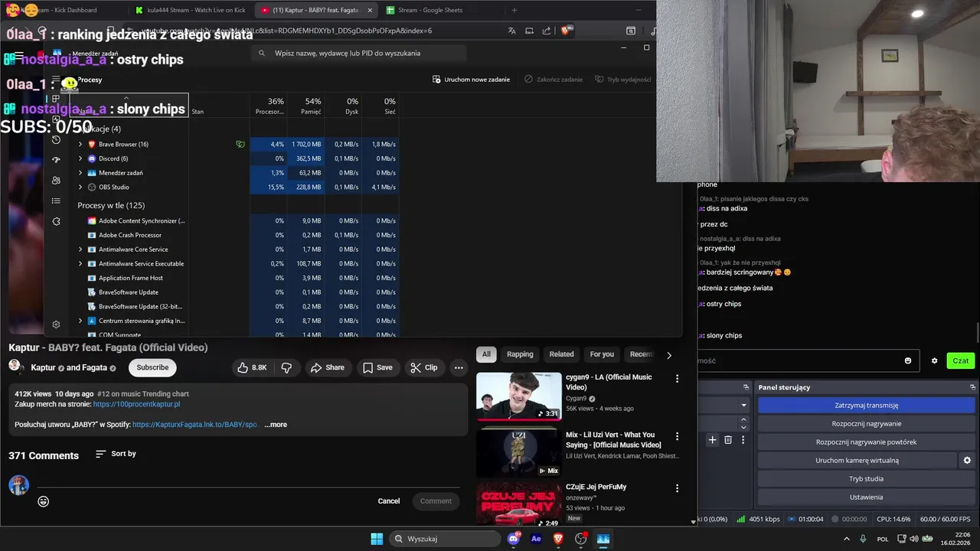
Task: Open options for Lil Uzi Vert mix
Action: [677, 436]
